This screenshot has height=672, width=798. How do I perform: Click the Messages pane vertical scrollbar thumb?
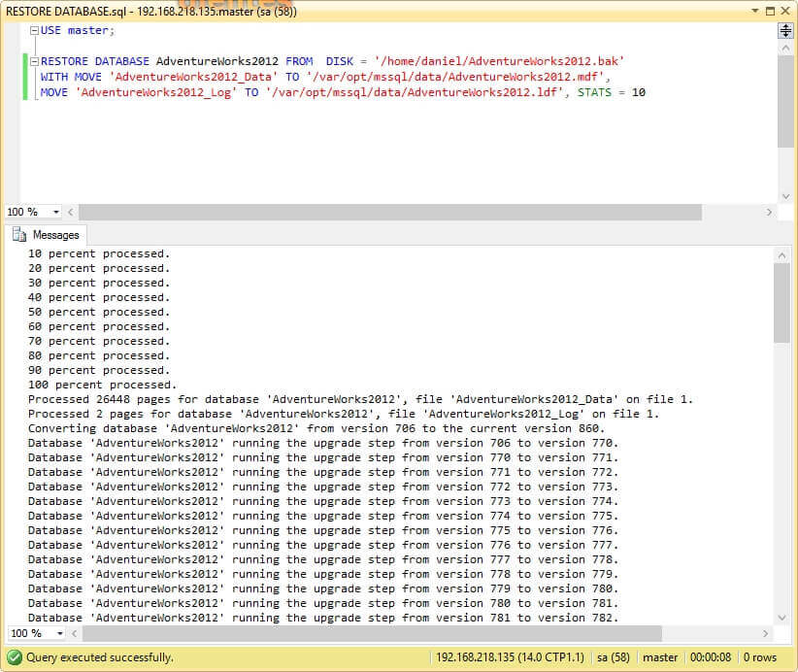tap(781, 301)
